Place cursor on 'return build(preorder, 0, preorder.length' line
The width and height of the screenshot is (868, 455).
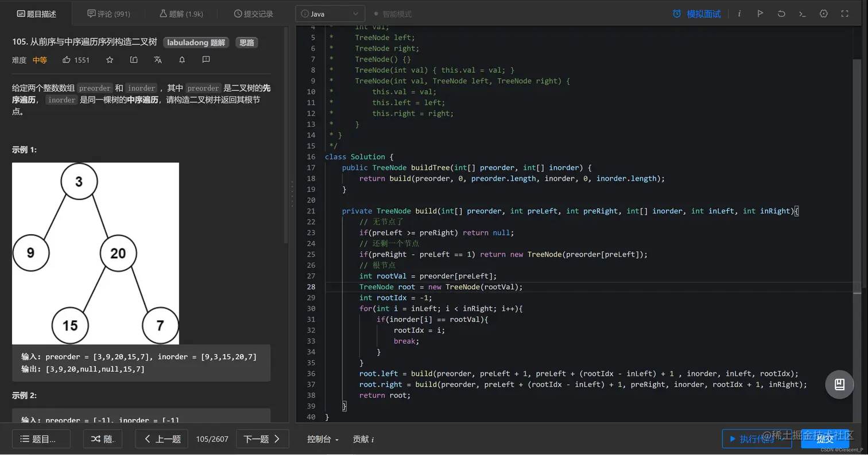512,178
